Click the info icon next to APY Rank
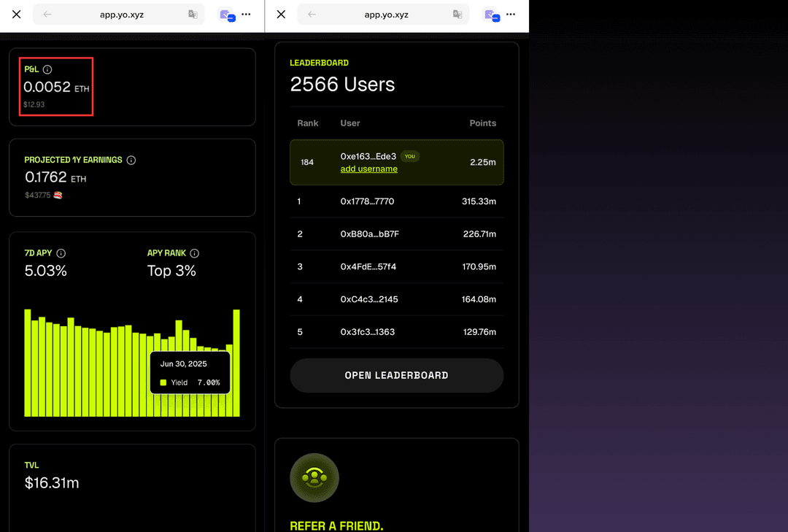Screen dimensions: 788x532 194,253
